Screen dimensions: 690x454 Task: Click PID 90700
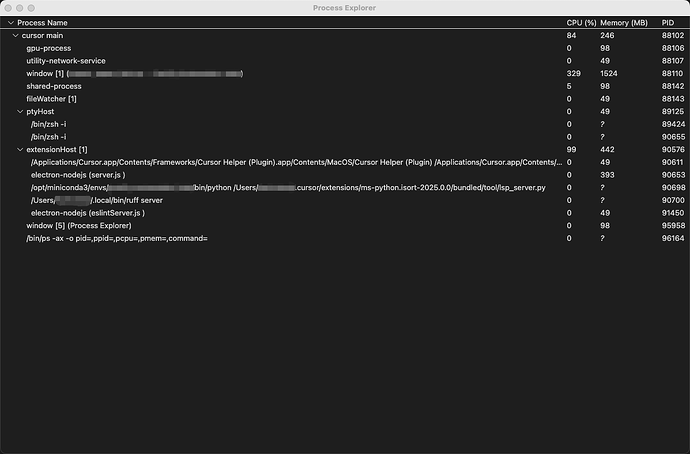point(673,200)
